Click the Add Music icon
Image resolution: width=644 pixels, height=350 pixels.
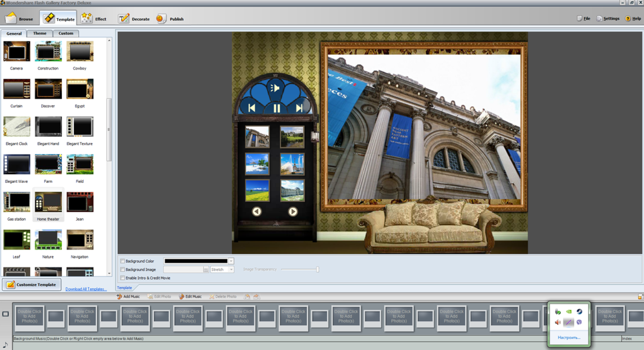pyautogui.click(x=120, y=296)
